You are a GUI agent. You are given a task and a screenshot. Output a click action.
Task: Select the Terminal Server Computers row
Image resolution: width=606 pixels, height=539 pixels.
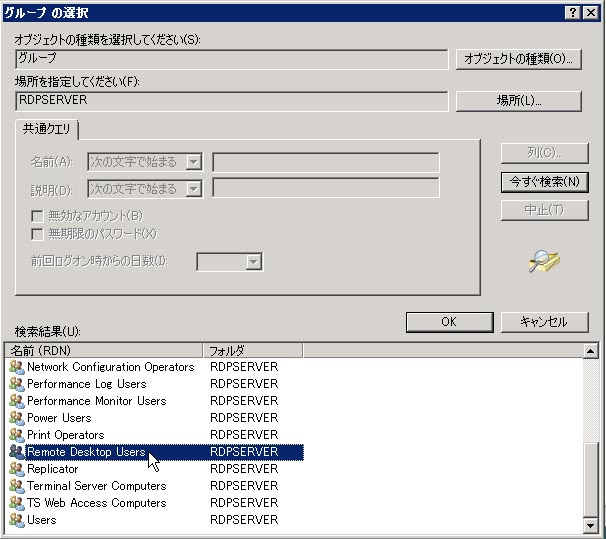coord(155,486)
